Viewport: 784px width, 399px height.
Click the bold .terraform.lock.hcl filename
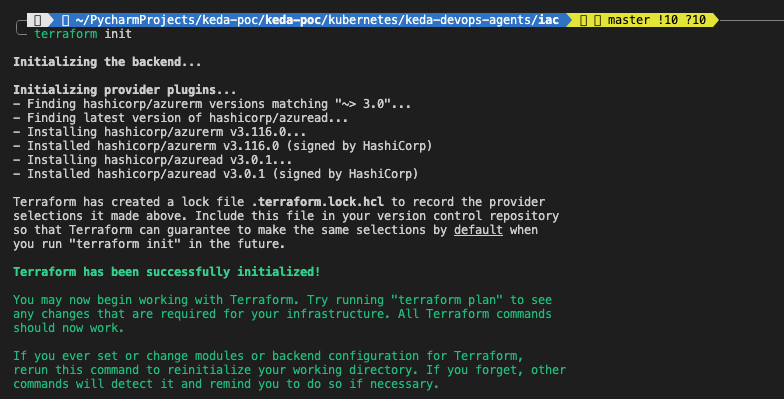318,202
